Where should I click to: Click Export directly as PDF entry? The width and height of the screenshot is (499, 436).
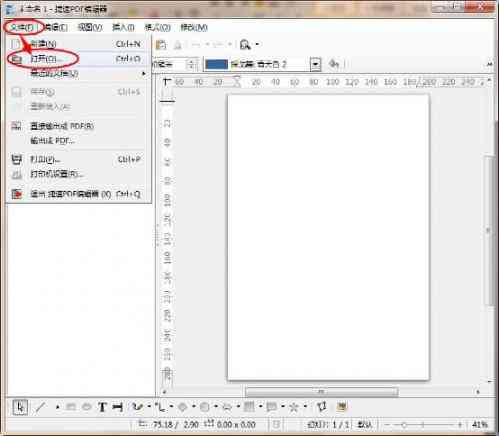coord(76,126)
